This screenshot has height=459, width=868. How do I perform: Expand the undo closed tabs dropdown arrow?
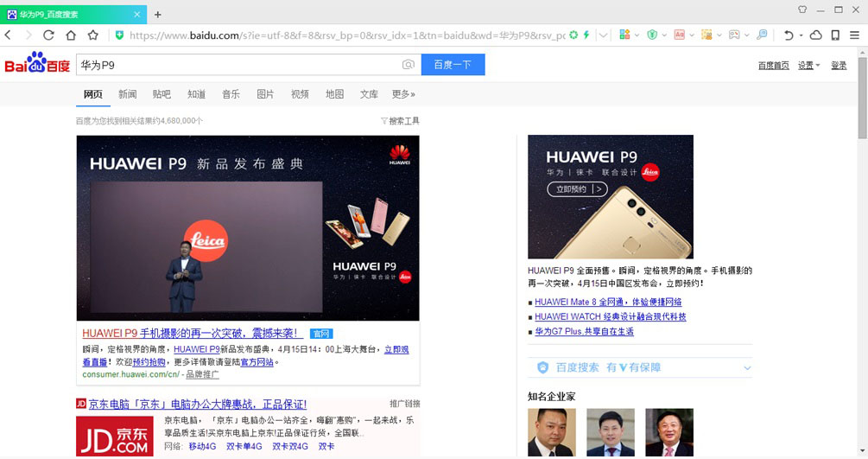pos(801,35)
